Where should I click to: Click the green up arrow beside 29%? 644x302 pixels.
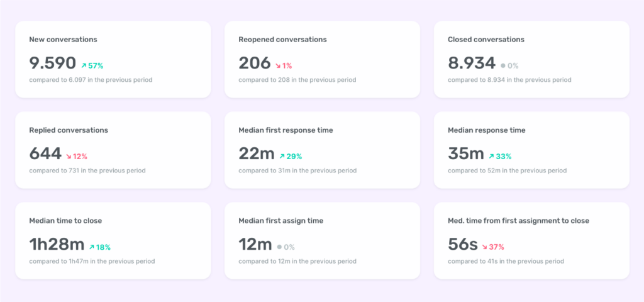[282, 156]
